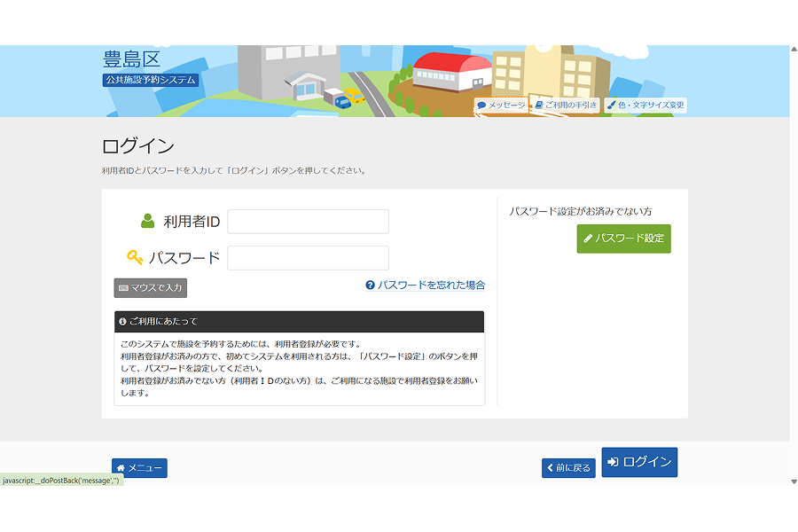
Task: Open 色・文字サイズ変更 brush settings
Action: pos(645,106)
